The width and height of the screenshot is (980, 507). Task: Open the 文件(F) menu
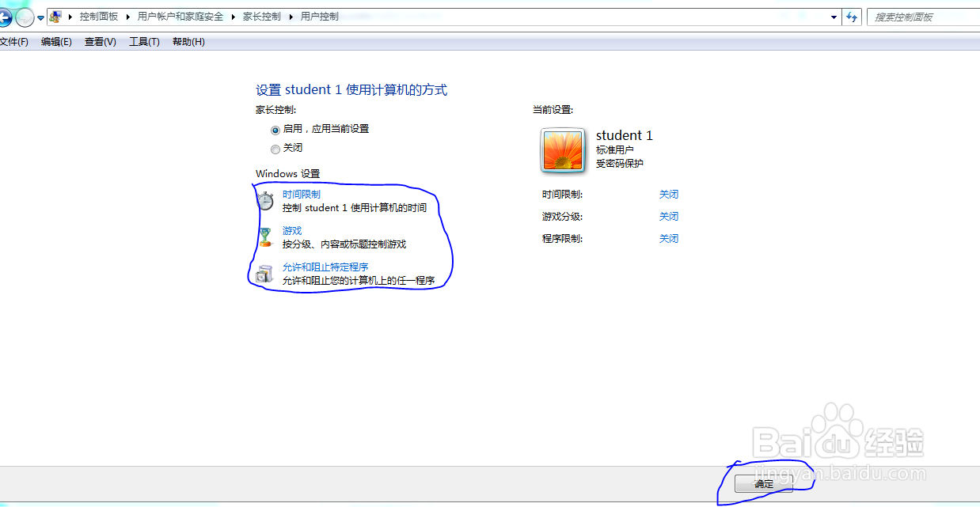click(13, 41)
